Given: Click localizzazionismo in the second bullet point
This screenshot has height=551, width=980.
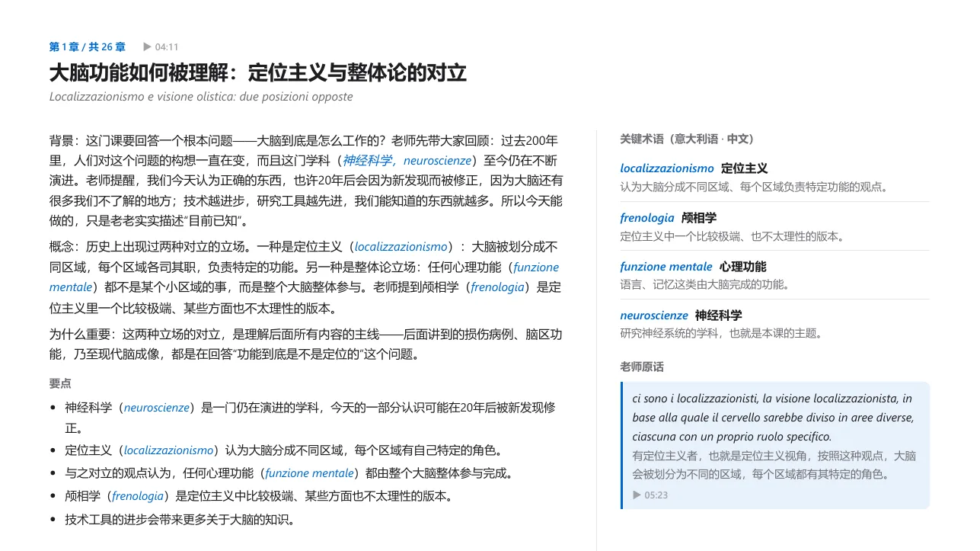Looking at the screenshot, I should point(168,450).
